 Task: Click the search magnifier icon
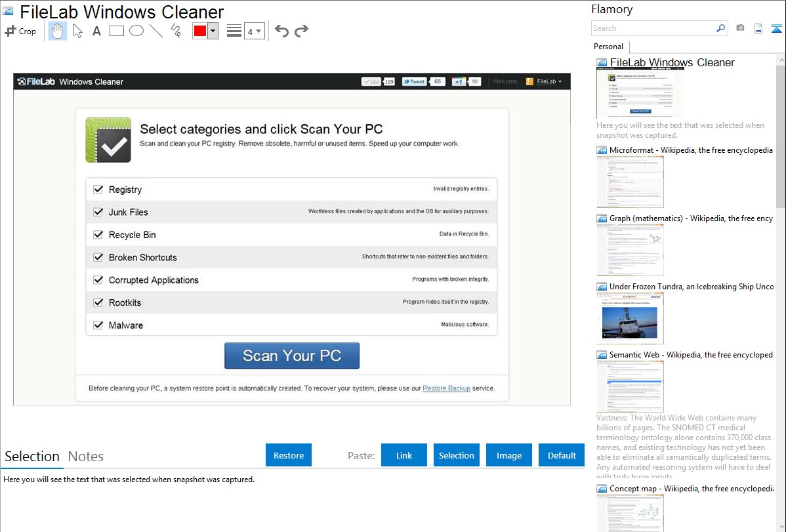[720, 28]
